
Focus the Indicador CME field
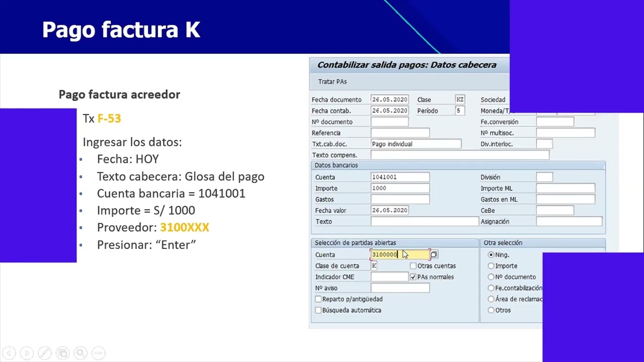[x=389, y=277]
